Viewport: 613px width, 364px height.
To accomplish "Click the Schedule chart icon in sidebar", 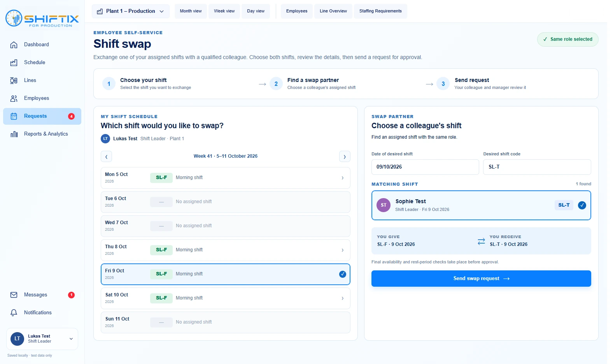I will (x=14, y=63).
